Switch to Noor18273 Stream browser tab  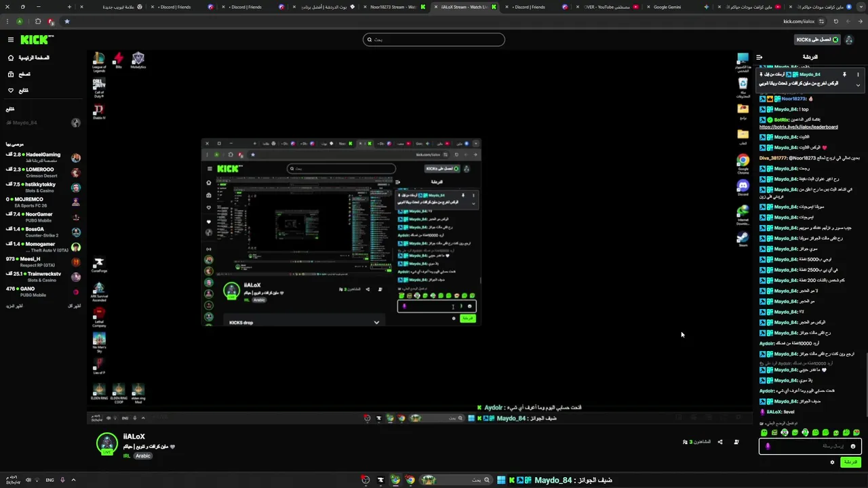[x=395, y=7]
